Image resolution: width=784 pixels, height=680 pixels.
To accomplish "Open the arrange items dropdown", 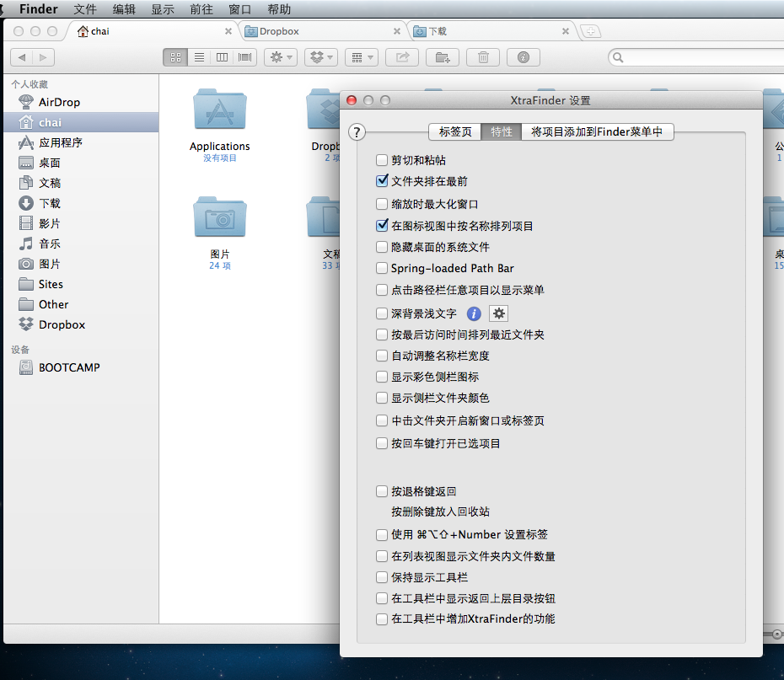I will click(361, 57).
